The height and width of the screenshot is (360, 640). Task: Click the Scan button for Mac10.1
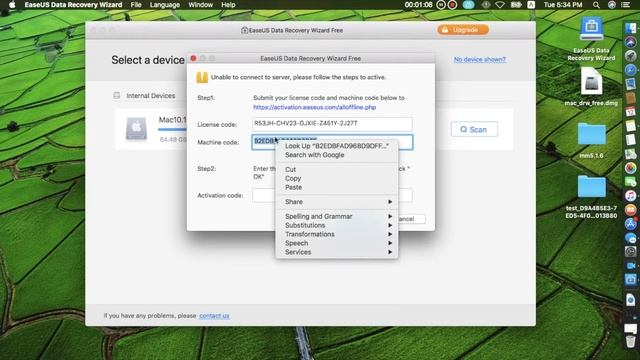click(x=474, y=129)
